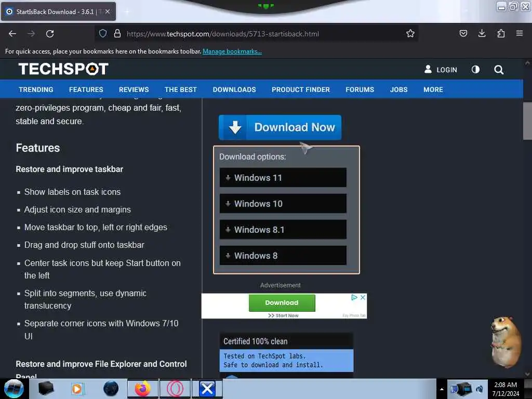Image resolution: width=532 pixels, height=399 pixels.
Task: Close the advertisement with the X
Action: pos(363,297)
